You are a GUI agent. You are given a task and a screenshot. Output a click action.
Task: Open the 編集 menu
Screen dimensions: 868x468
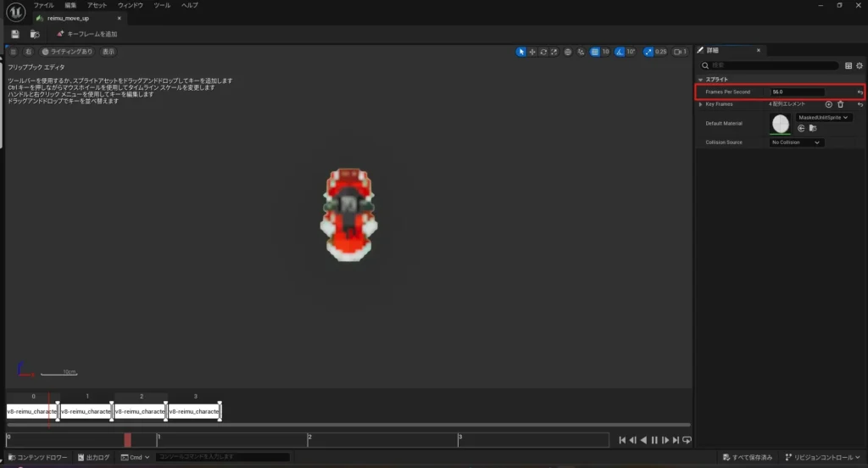coord(71,6)
